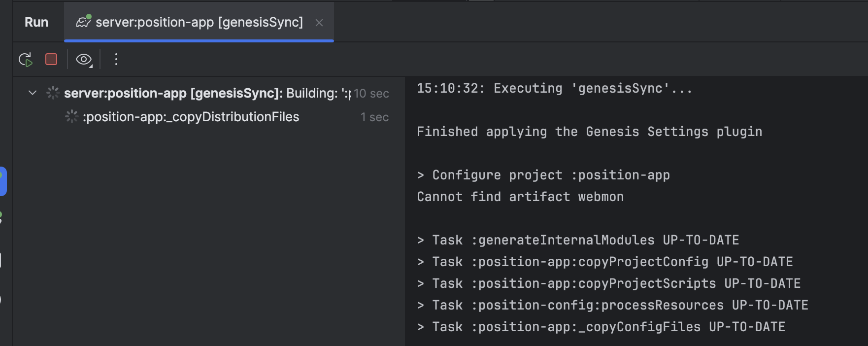Stop the running genesisSync build
Image resolution: width=868 pixels, height=346 pixels.
click(x=51, y=60)
